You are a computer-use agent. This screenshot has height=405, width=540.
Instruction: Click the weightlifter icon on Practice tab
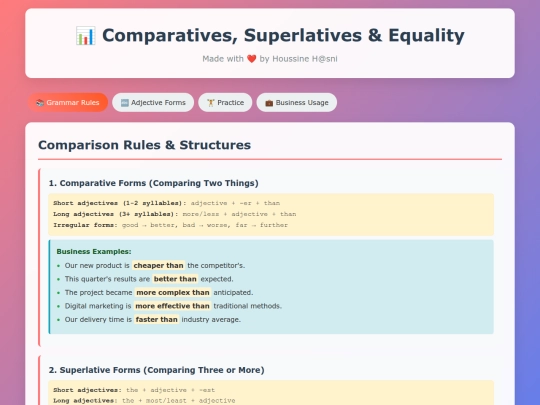click(x=210, y=103)
